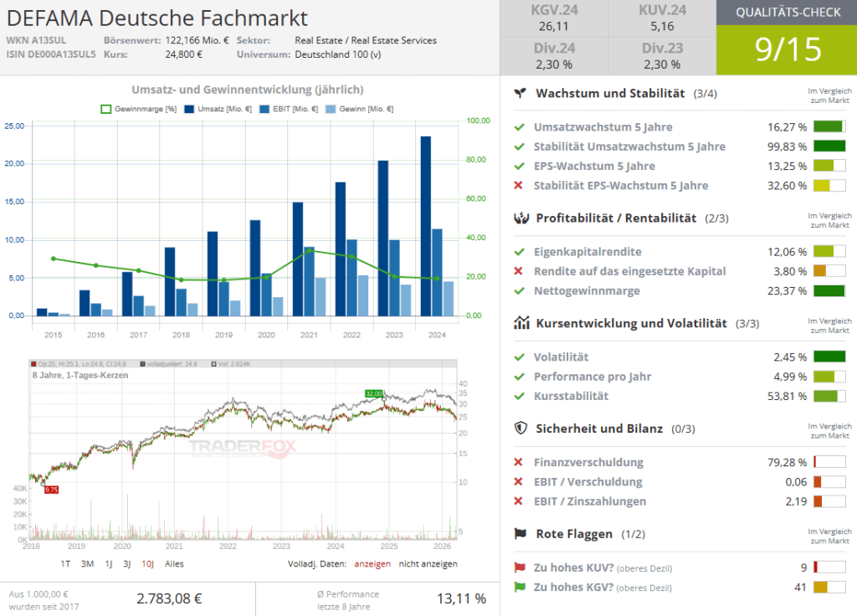The width and height of the screenshot is (857, 616).
Task: Click the Sicherheit und Bilanz shield icon
Action: click(x=520, y=429)
